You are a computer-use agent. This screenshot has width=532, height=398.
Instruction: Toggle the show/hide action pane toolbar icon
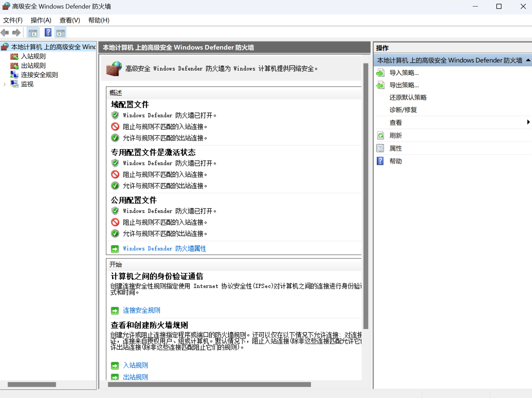tap(61, 33)
